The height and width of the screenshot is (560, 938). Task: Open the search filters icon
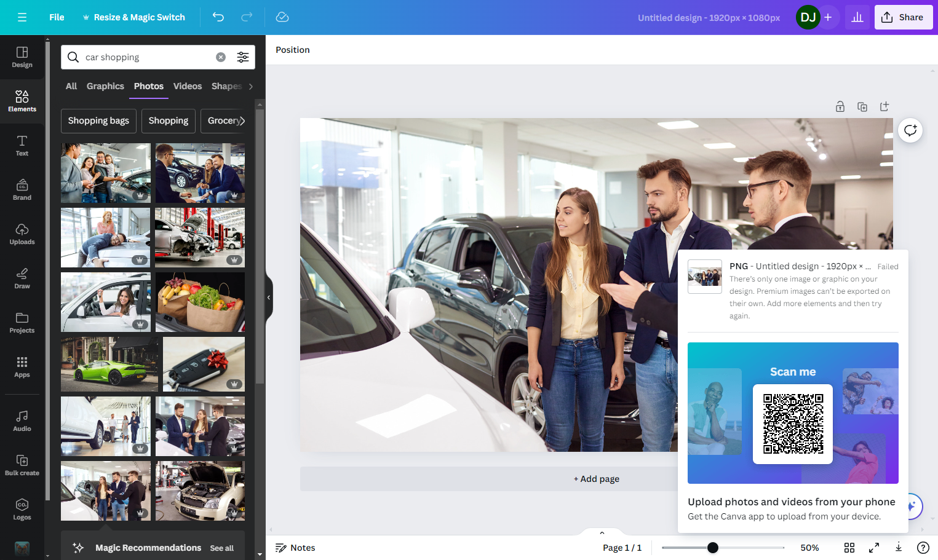coord(243,57)
